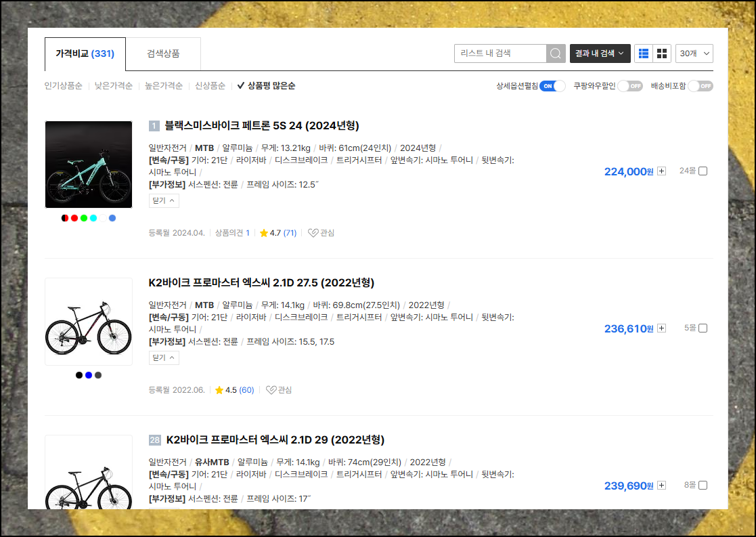Check the 8몰 compare checkbox
This screenshot has width=756, height=537.
tap(703, 486)
